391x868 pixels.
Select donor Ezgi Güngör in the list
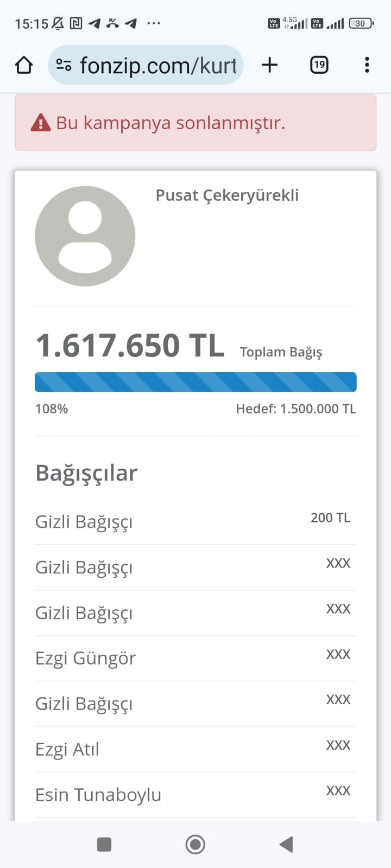[85, 658]
